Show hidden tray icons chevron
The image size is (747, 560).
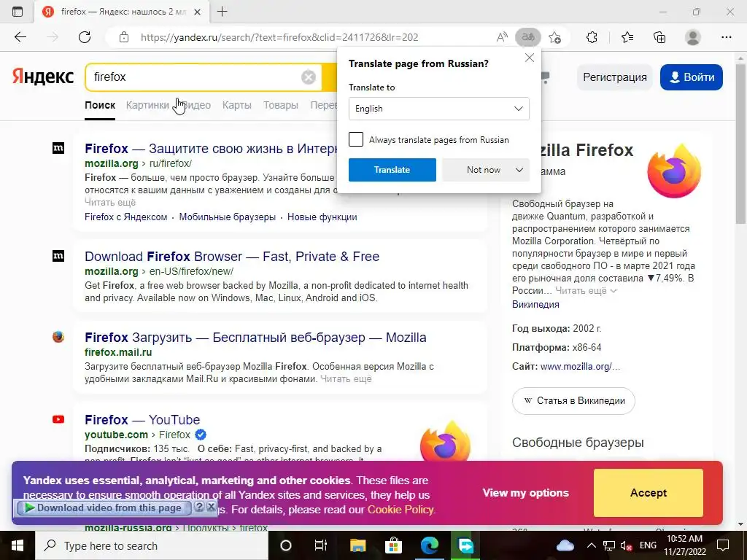point(591,545)
